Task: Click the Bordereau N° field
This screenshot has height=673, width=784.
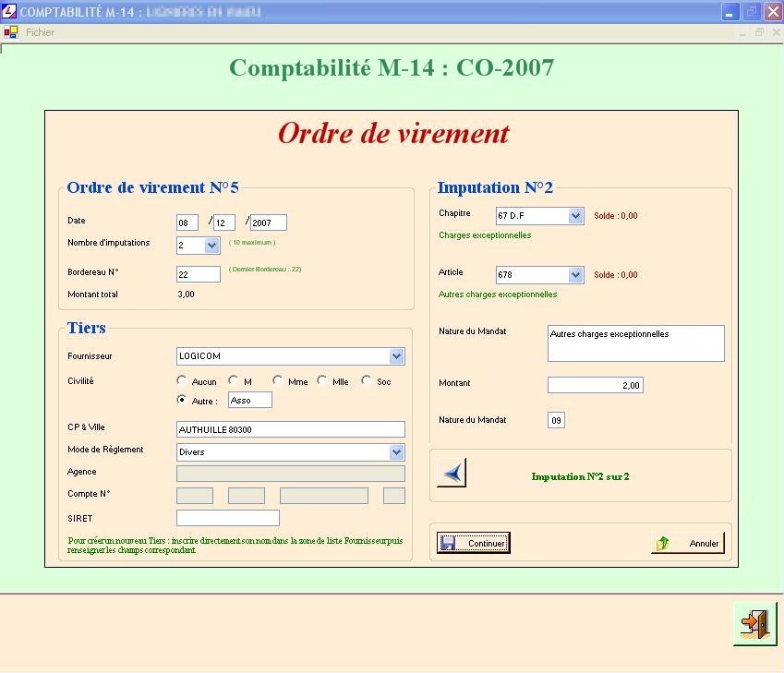Action: (198, 274)
